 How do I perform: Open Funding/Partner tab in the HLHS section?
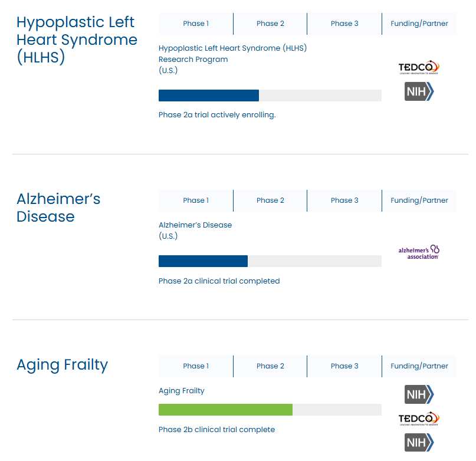pos(419,24)
